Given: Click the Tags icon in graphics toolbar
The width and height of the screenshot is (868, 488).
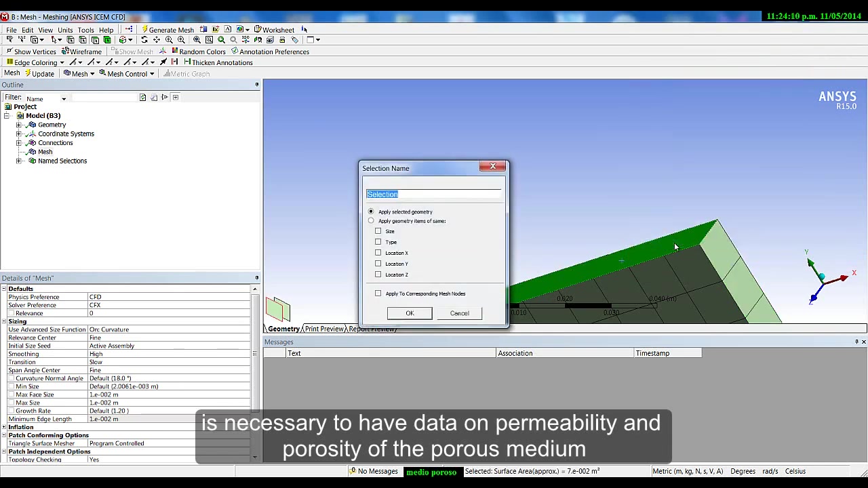Looking at the screenshot, I should coord(295,40).
